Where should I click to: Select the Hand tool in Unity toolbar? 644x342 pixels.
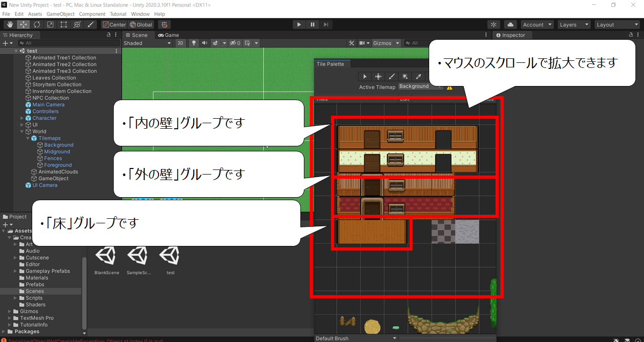click(10, 24)
